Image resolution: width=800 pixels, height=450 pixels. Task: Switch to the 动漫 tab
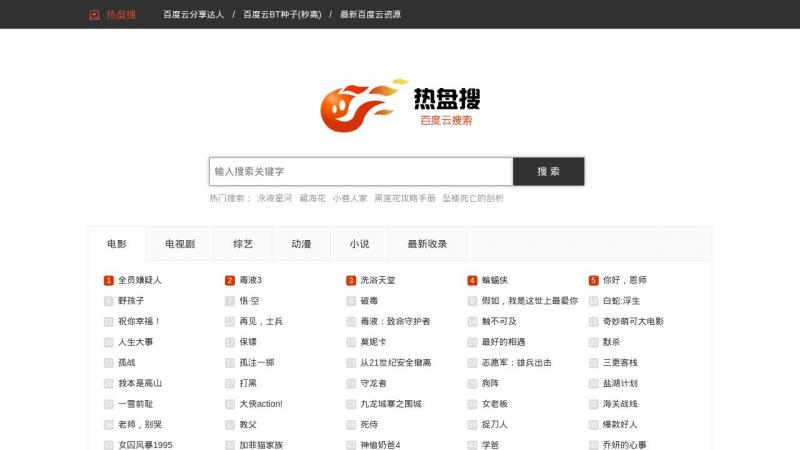[x=301, y=244]
